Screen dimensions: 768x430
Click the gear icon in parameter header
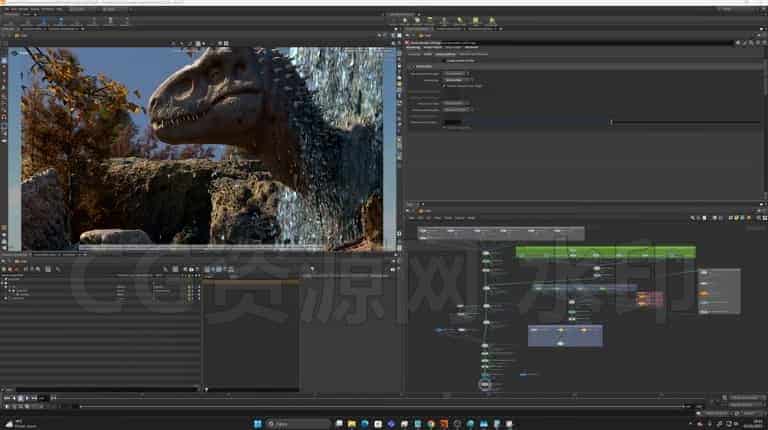point(738,43)
